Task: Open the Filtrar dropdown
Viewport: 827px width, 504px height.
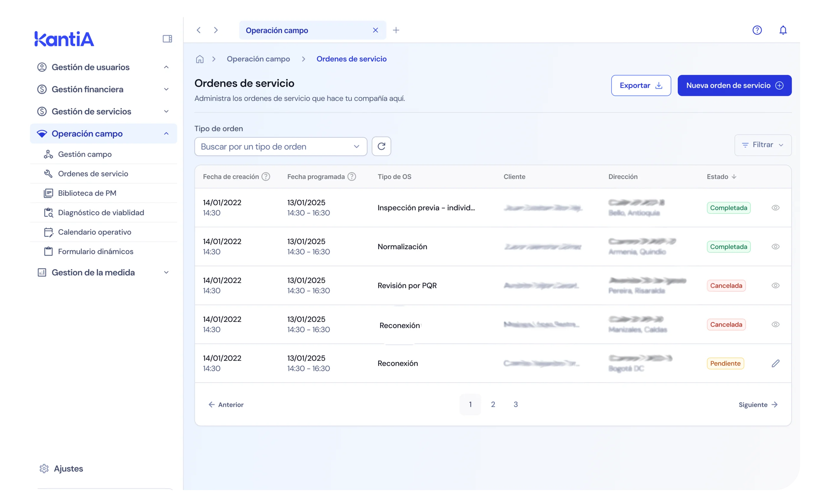Action: [x=763, y=145]
